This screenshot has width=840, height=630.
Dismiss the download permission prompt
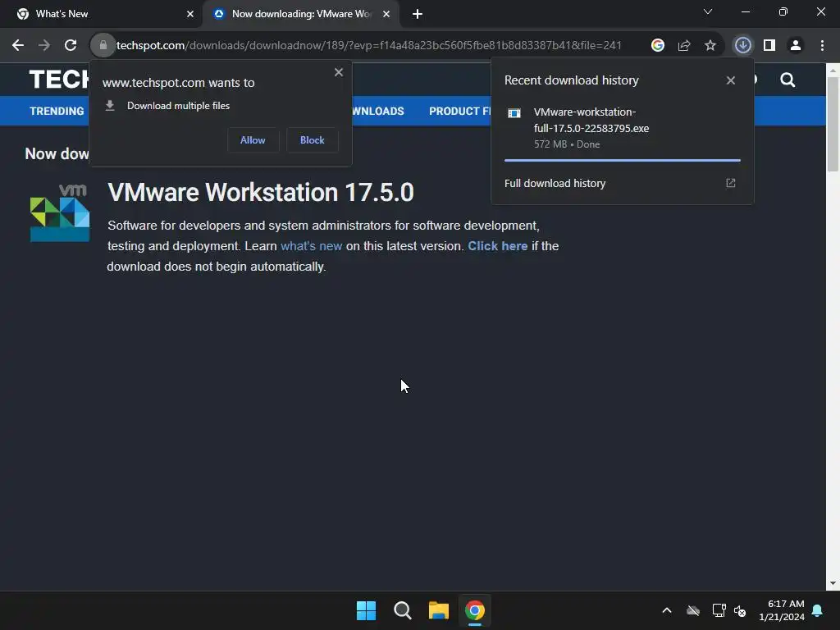[339, 72]
